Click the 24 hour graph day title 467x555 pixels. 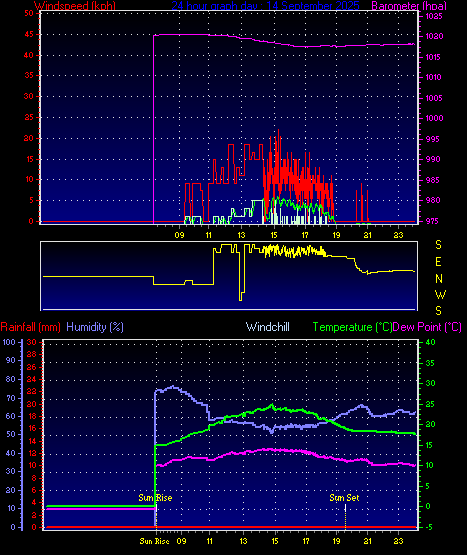(x=266, y=6)
